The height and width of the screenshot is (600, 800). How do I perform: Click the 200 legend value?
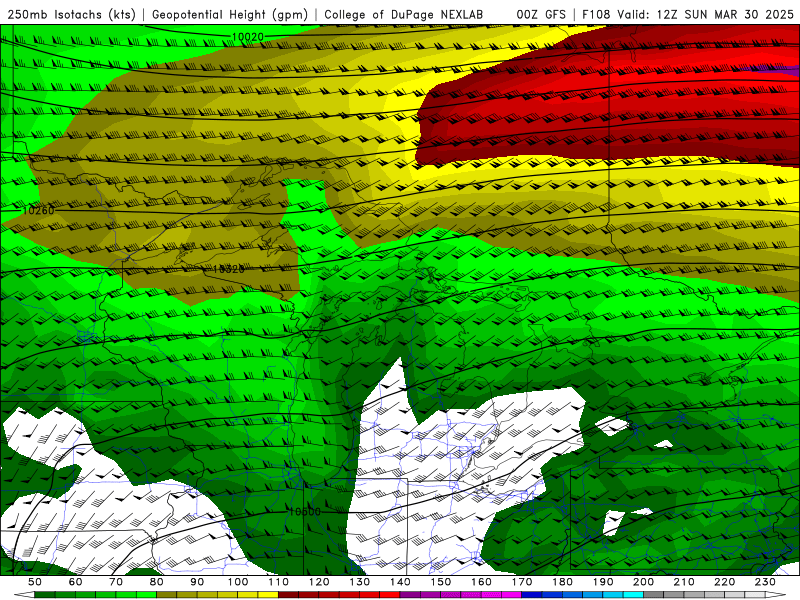coord(643,582)
